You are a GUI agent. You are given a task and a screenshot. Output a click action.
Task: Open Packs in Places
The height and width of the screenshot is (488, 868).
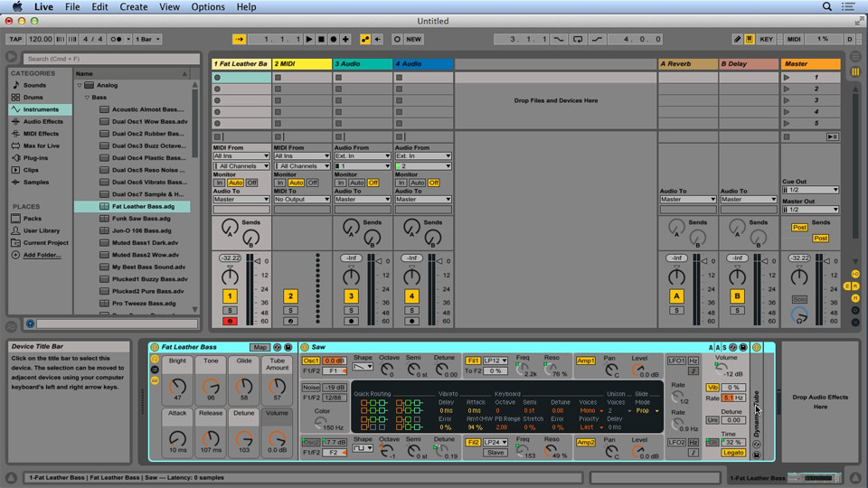point(33,219)
